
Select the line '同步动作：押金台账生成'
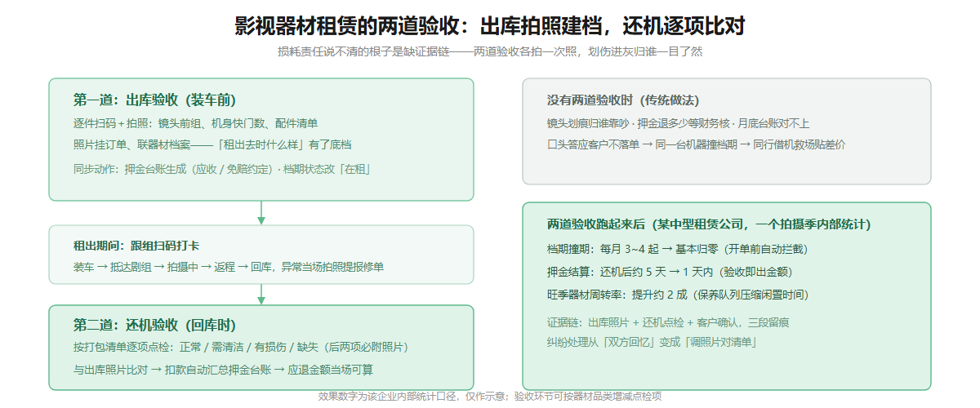pos(224,170)
